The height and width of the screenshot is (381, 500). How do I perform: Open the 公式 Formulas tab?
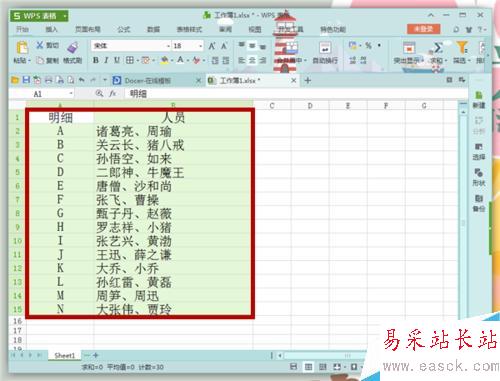pos(124,29)
